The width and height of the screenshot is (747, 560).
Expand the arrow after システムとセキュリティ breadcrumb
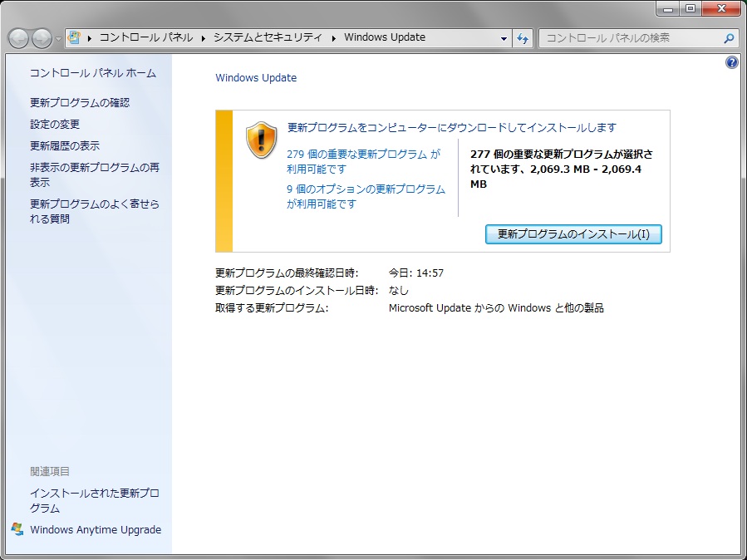point(333,38)
